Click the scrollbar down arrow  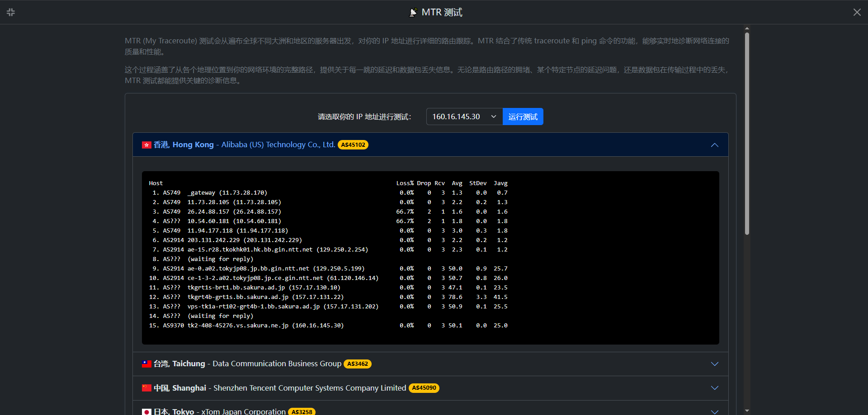click(747, 411)
